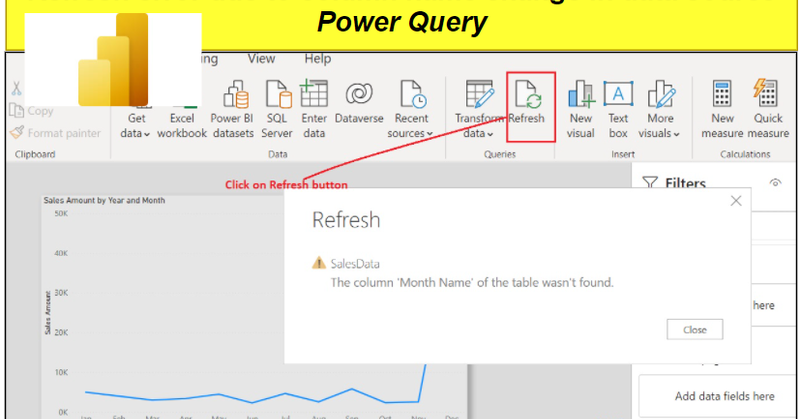The image size is (800, 419).
Task: Close the Refresh dialog with Close button
Action: [694, 330]
